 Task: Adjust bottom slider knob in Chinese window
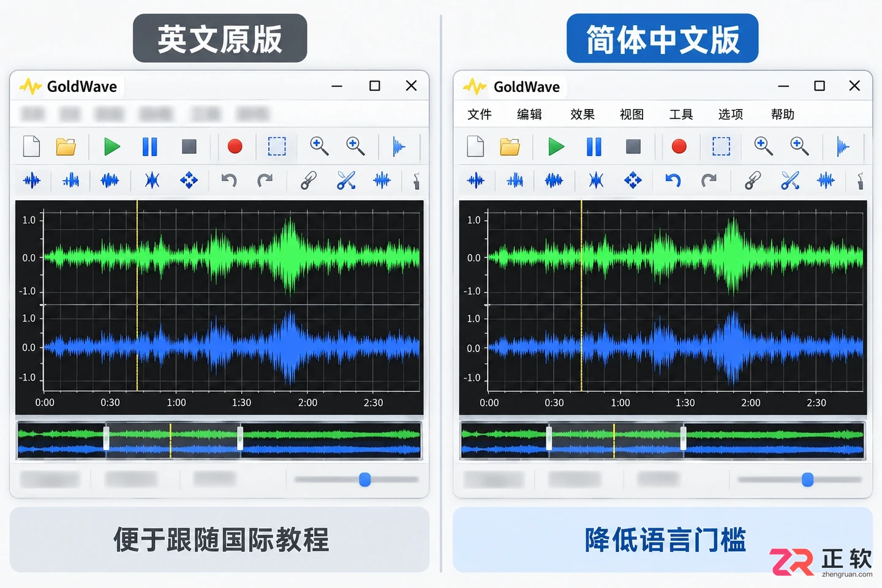pos(808,480)
